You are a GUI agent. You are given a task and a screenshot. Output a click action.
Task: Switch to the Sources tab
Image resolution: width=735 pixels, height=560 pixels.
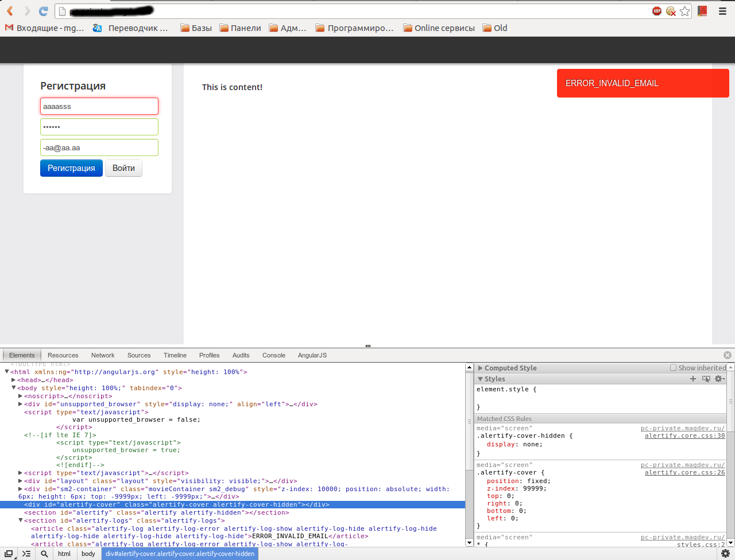tap(139, 355)
